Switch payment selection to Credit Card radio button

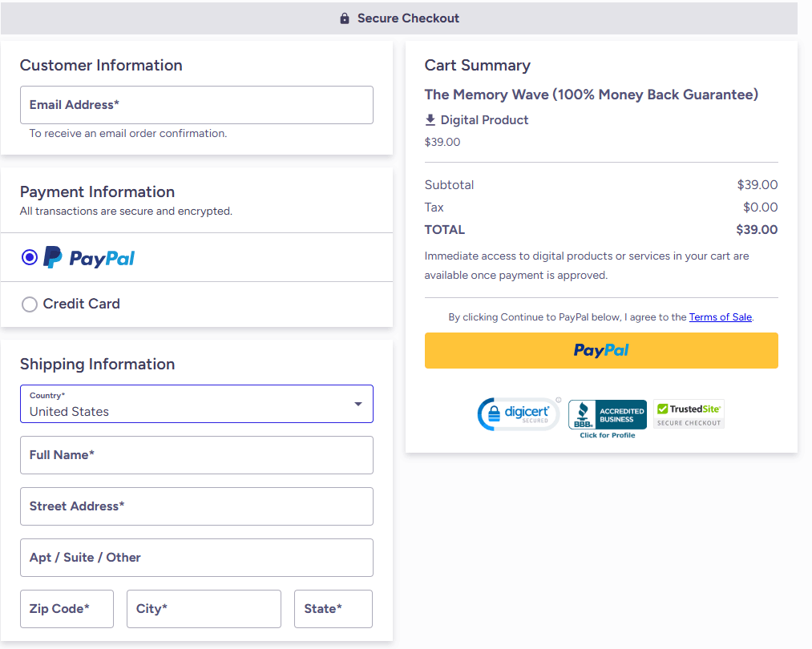pyautogui.click(x=30, y=304)
